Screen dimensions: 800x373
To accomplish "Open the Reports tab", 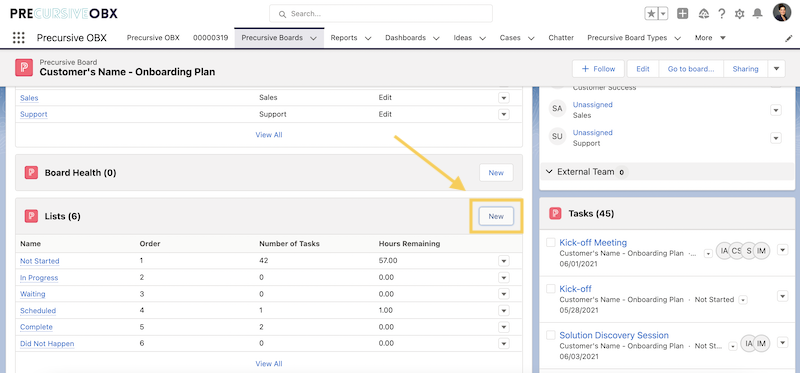I will [343, 38].
